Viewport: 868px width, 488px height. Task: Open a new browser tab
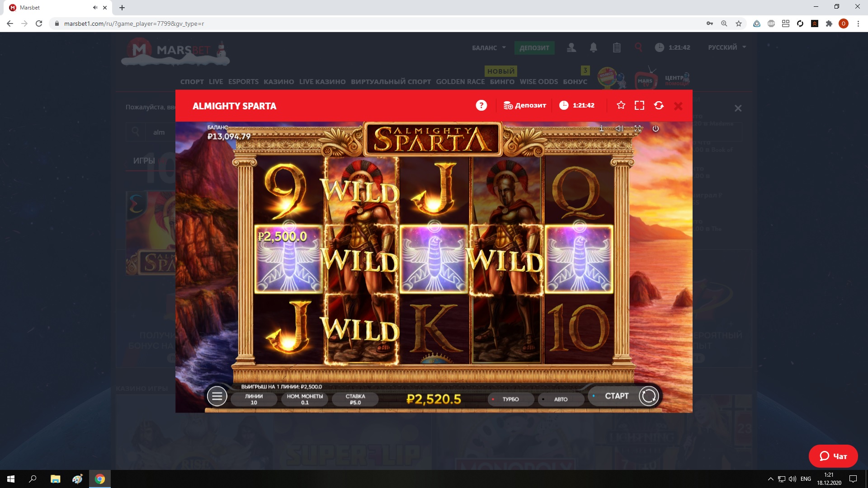tap(122, 8)
